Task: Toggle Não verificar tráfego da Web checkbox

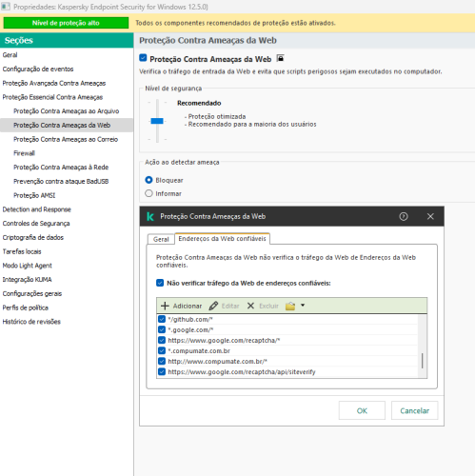Action: (x=160, y=283)
